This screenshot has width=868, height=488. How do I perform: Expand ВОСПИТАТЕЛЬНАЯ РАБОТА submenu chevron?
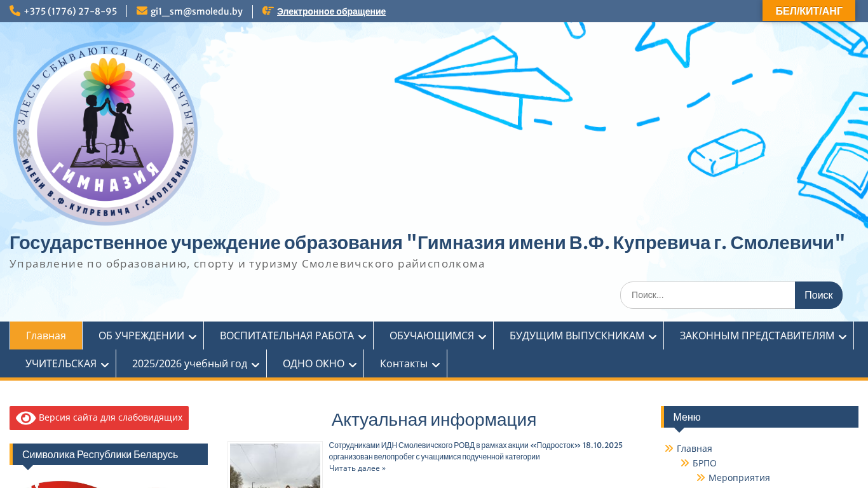pyautogui.click(x=362, y=337)
